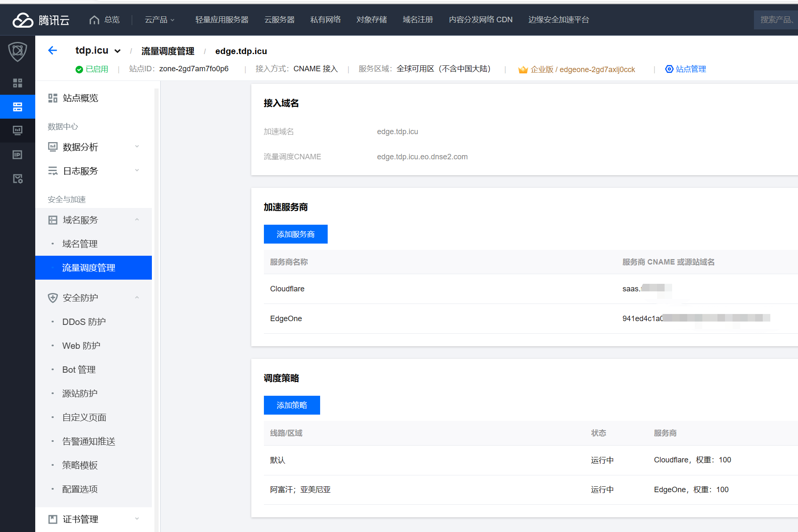This screenshot has width=798, height=532.
Task: Click the Tencent Cloud logo
Action: [x=41, y=20]
